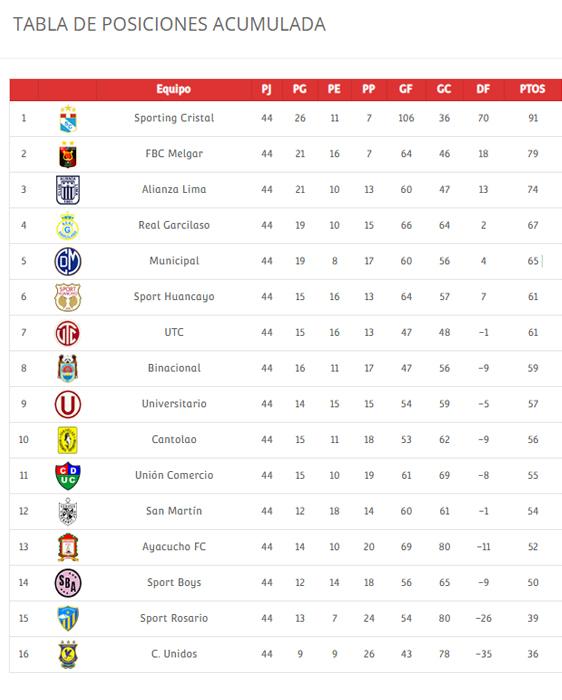Select the Universitario red U logo
The height and width of the screenshot is (700, 562).
pyautogui.click(x=68, y=404)
